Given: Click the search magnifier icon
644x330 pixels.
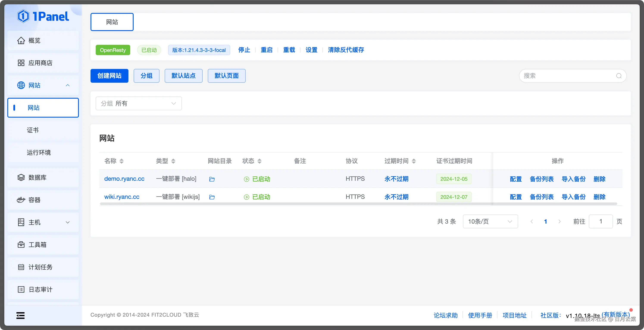Looking at the screenshot, I should click(x=619, y=76).
